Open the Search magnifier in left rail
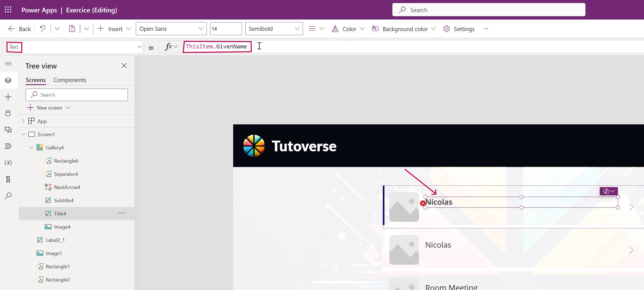 click(8, 196)
